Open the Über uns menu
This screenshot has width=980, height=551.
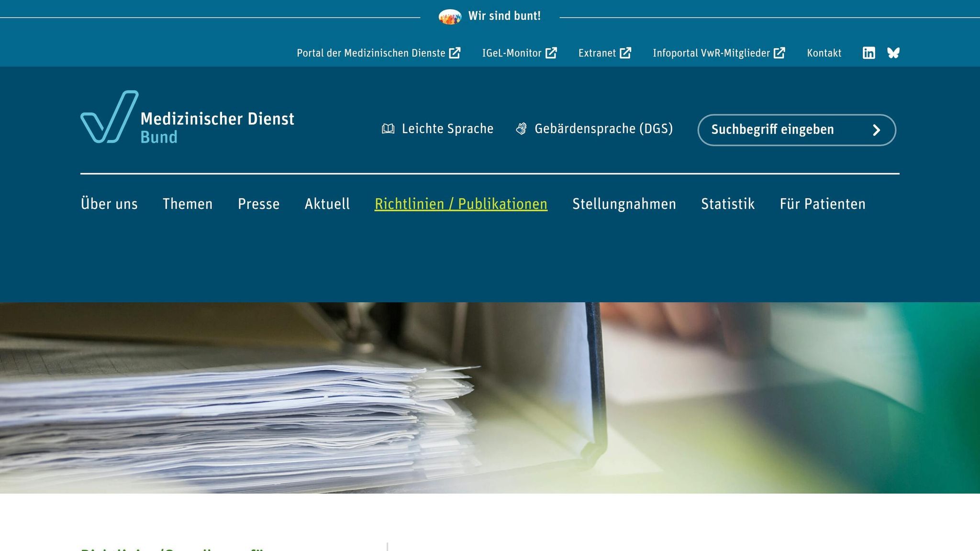pyautogui.click(x=109, y=204)
